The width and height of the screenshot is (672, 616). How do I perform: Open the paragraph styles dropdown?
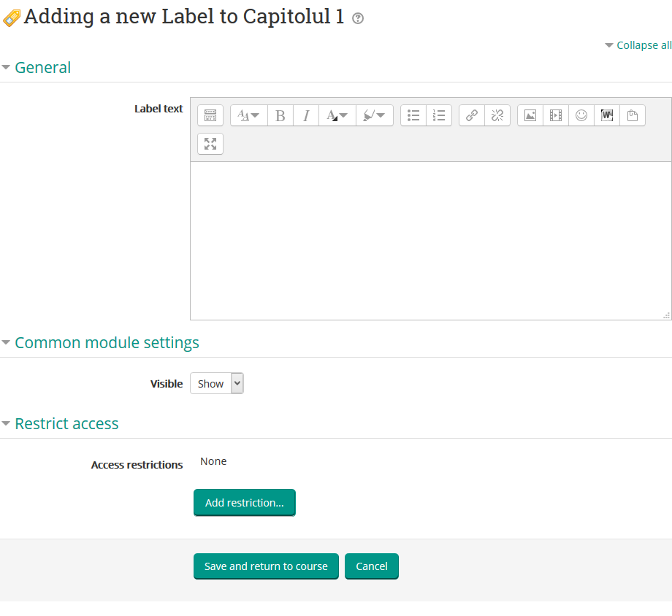click(x=248, y=115)
